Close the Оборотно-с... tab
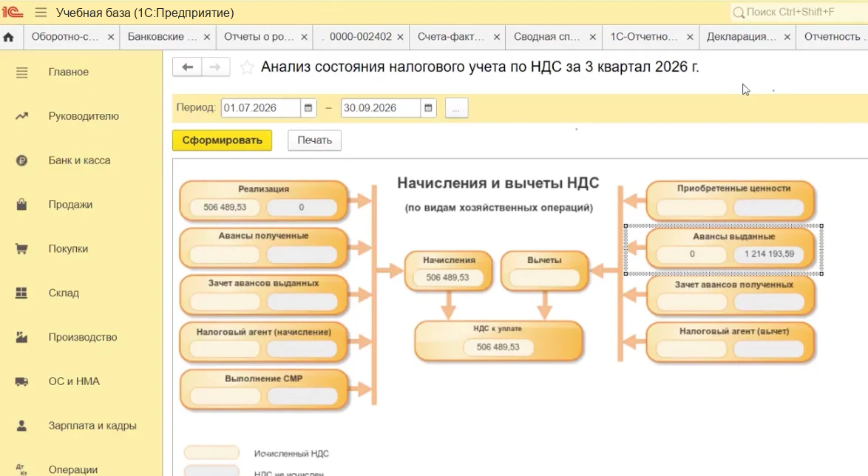Image resolution: width=868 pixels, height=476 pixels. (x=111, y=37)
